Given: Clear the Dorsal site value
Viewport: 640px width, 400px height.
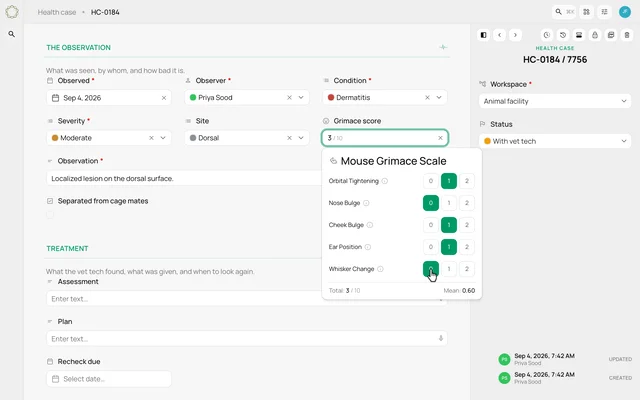Looking at the screenshot, I should click(289, 138).
